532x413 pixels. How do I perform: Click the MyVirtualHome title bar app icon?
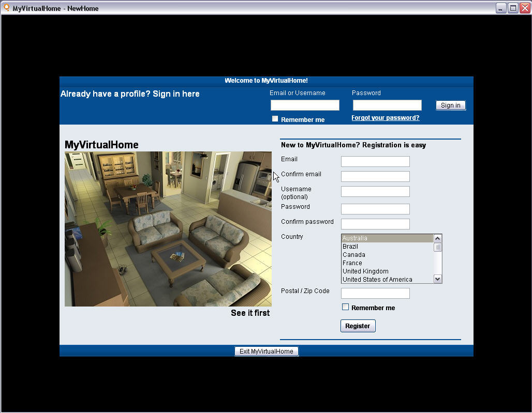[x=7, y=8]
